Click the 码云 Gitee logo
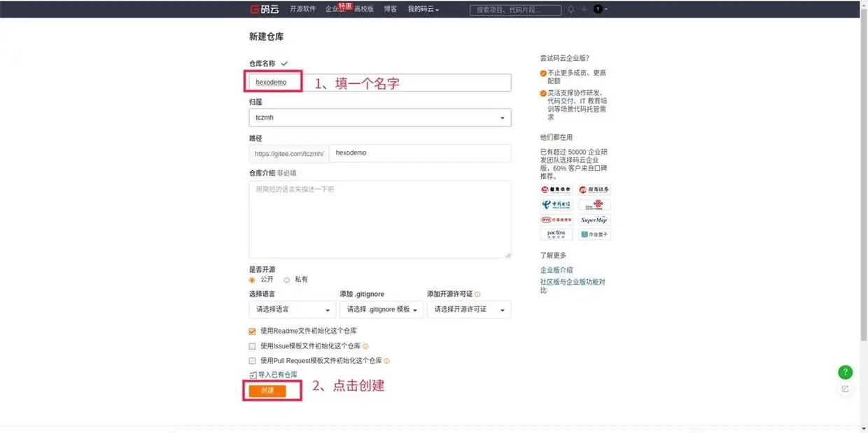The image size is (868, 433). point(263,9)
